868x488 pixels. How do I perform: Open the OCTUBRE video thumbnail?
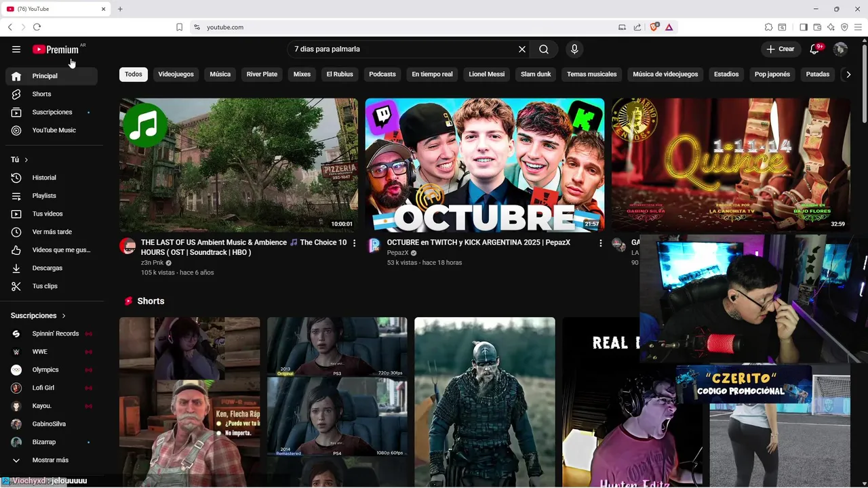tap(485, 165)
